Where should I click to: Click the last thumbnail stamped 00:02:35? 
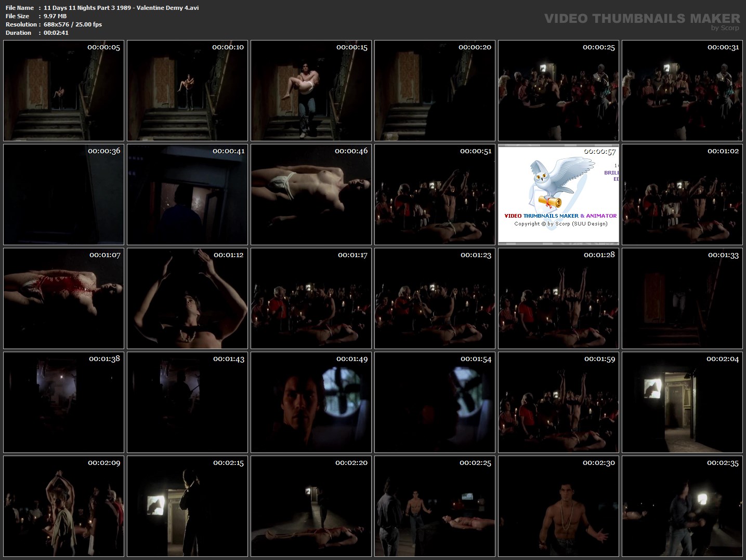click(682, 506)
